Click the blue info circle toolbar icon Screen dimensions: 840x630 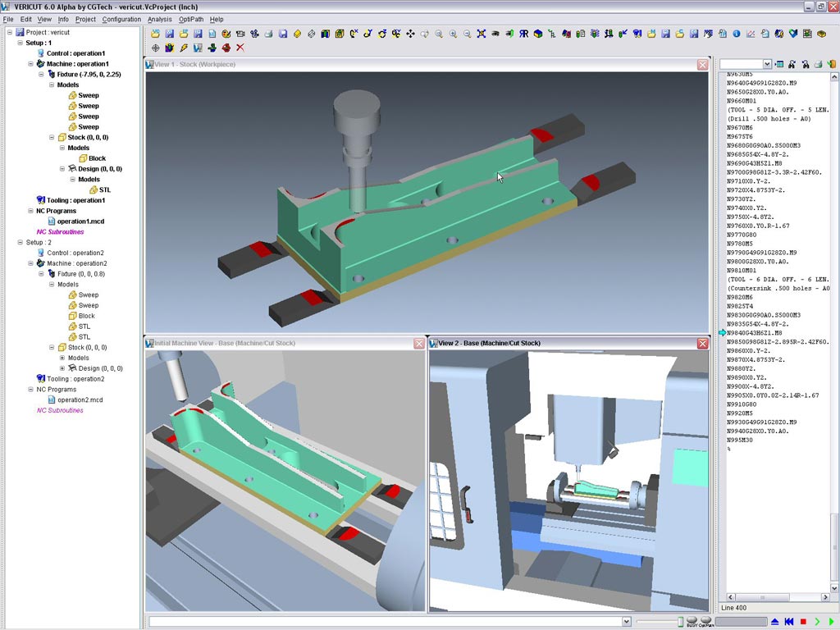[x=736, y=34]
